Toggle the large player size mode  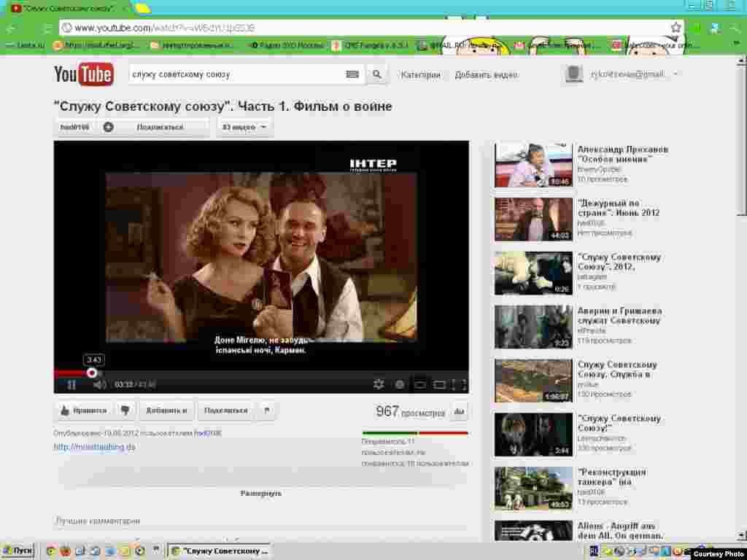pos(439,384)
